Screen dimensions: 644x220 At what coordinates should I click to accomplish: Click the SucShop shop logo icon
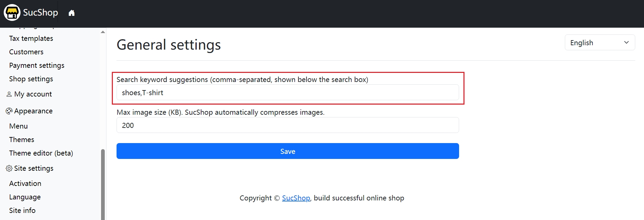click(12, 12)
